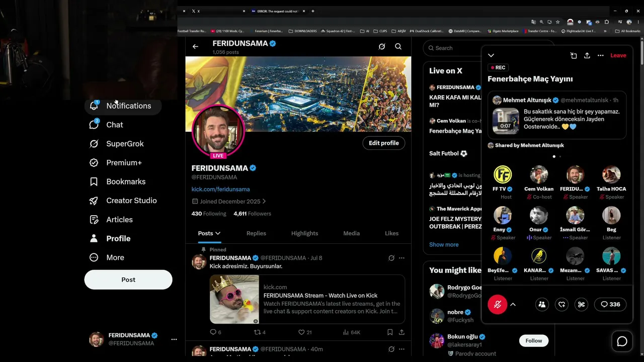Bookmark this page with the star icon
The image size is (644, 362).
coord(557,22)
